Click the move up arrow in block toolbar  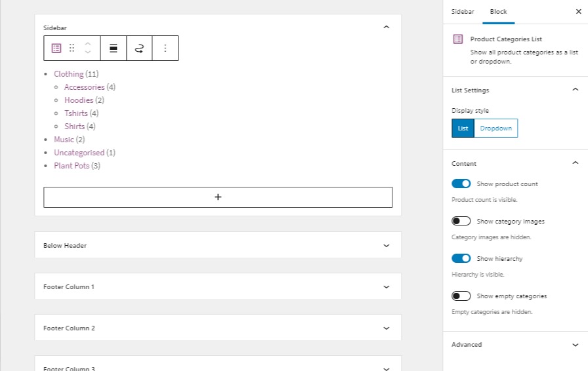click(x=88, y=44)
